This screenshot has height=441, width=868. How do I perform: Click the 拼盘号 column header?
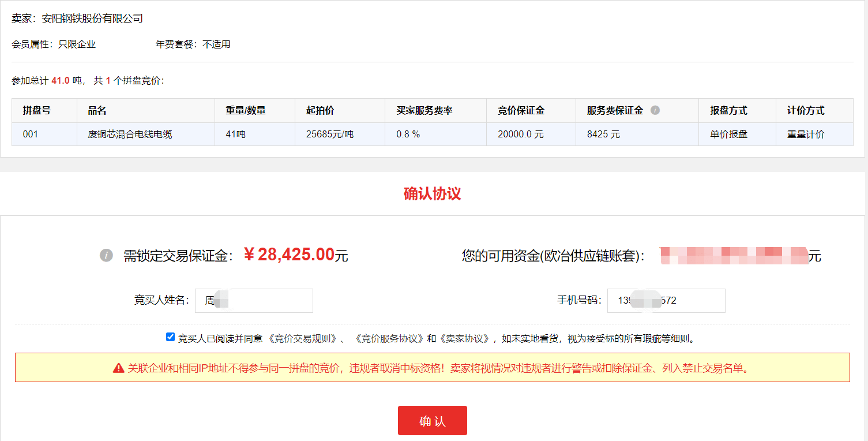tap(37, 110)
